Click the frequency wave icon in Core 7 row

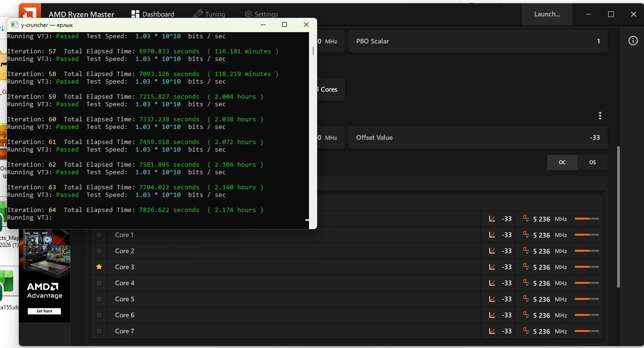pos(526,331)
